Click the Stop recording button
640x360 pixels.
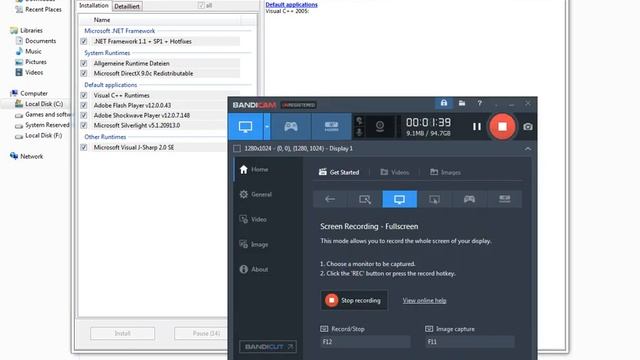[354, 300]
